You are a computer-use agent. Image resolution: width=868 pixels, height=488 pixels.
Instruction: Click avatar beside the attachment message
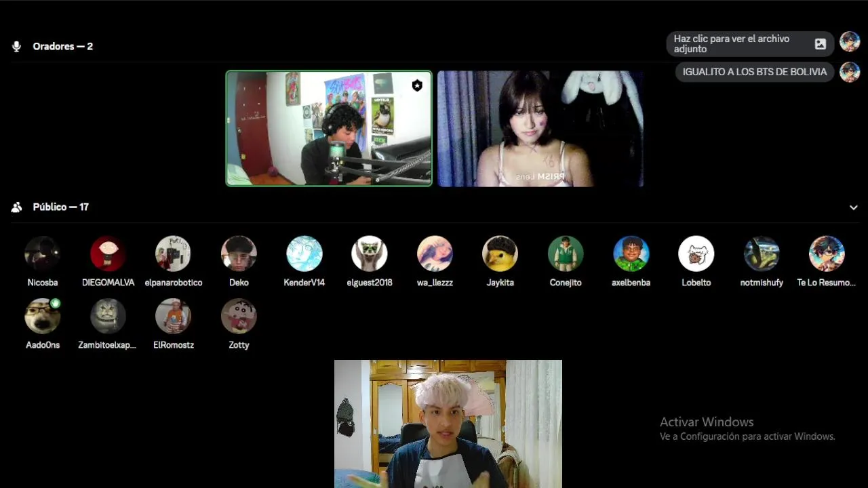tap(850, 42)
